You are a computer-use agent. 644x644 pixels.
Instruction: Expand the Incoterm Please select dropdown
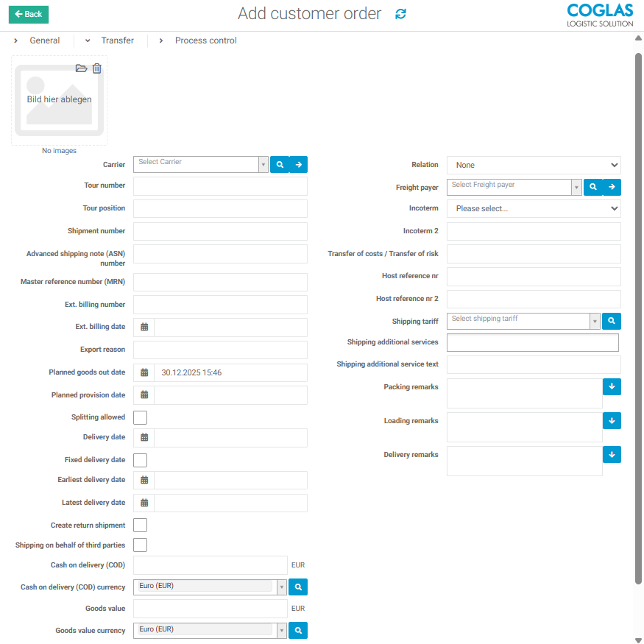pyautogui.click(x=534, y=208)
